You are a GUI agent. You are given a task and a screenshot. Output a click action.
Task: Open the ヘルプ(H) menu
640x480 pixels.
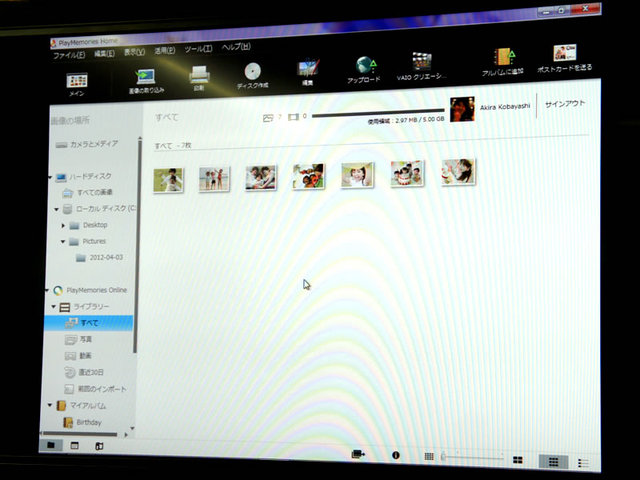pos(236,47)
